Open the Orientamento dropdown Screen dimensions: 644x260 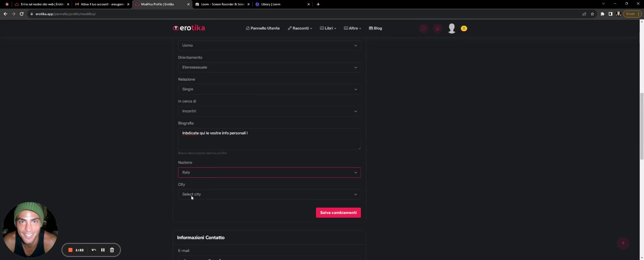[x=269, y=68]
